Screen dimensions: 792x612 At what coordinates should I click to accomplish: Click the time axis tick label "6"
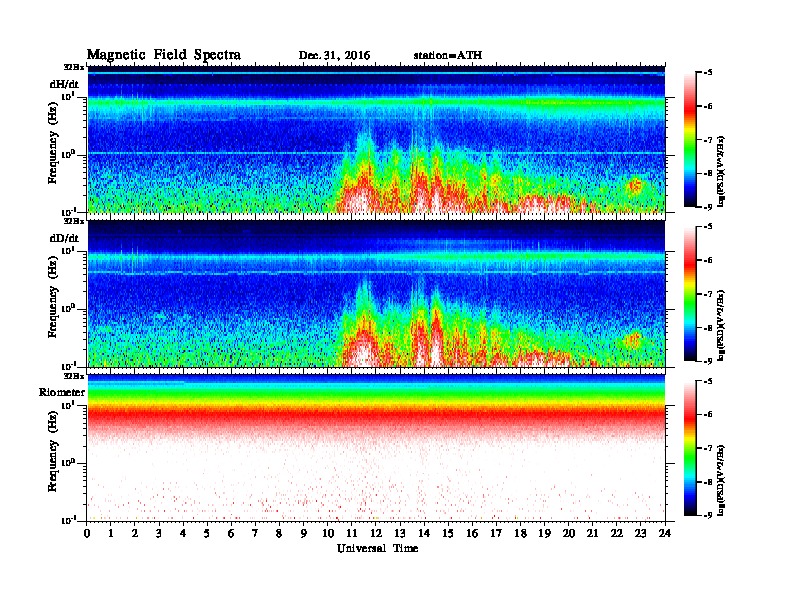(231, 533)
